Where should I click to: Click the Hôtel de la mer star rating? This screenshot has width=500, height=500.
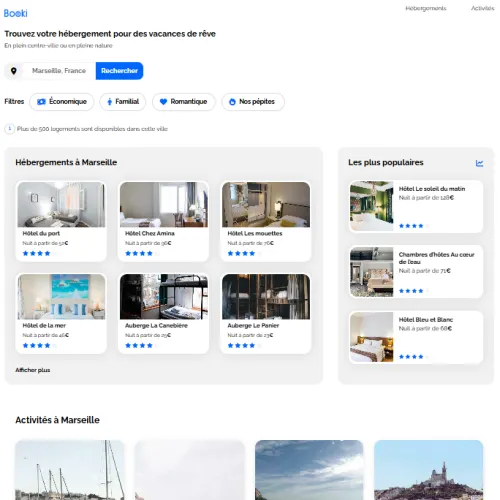coord(39,345)
